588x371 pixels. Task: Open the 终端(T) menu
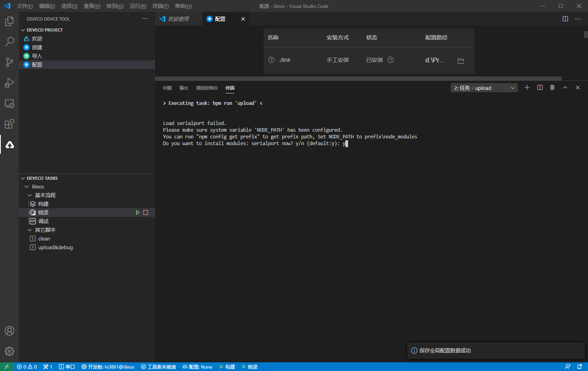pyautogui.click(x=161, y=6)
